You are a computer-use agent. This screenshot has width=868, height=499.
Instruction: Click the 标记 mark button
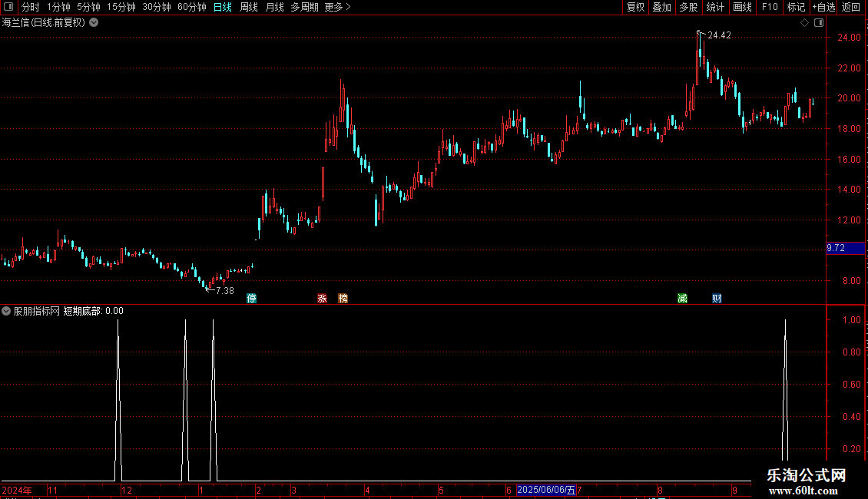pos(796,7)
